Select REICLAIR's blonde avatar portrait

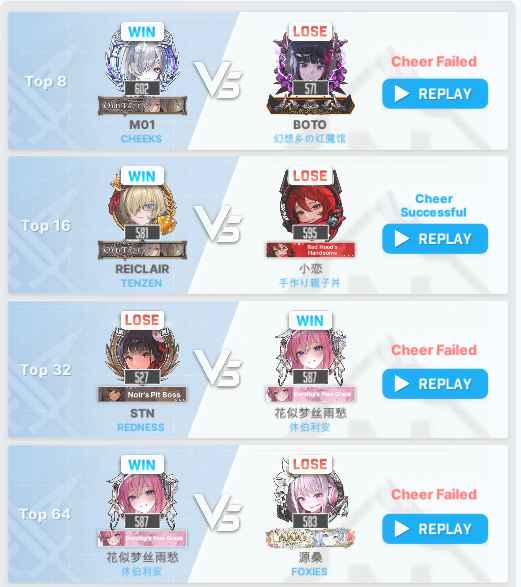pyautogui.click(x=142, y=207)
